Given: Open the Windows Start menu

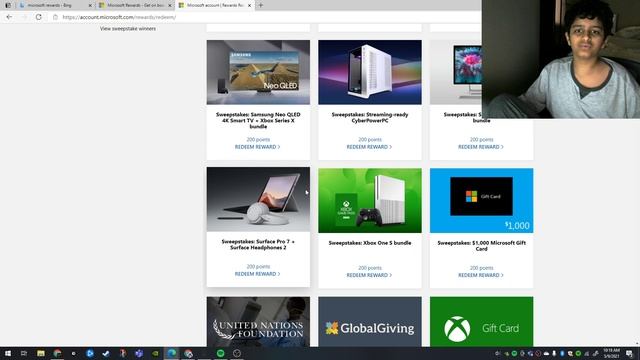Looking at the screenshot, I should (8, 353).
